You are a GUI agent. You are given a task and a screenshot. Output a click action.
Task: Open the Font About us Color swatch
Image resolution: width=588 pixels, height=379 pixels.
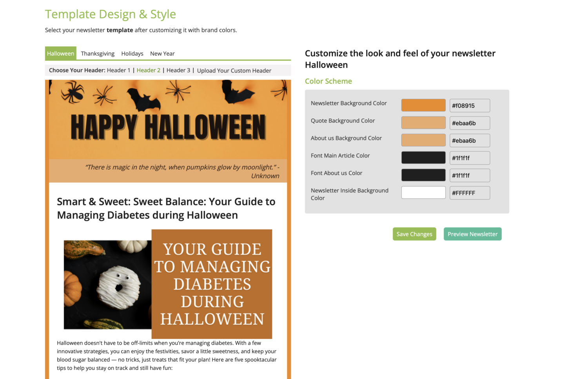pos(423,175)
